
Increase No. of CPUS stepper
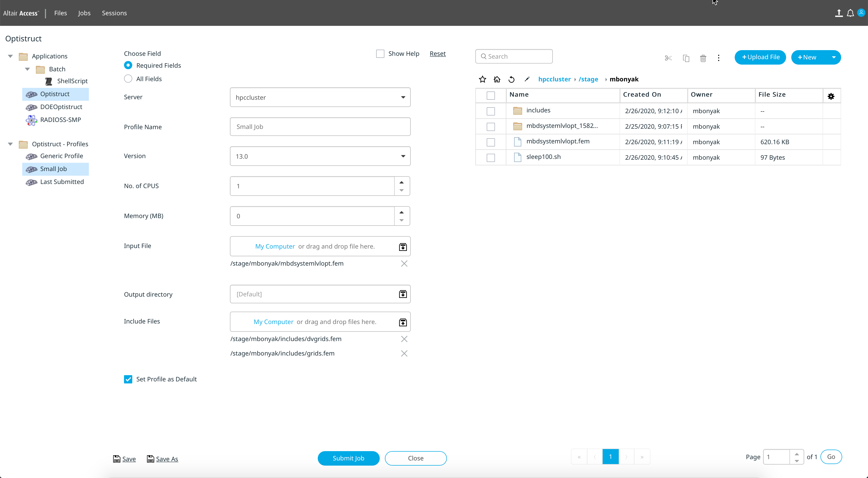(401, 182)
